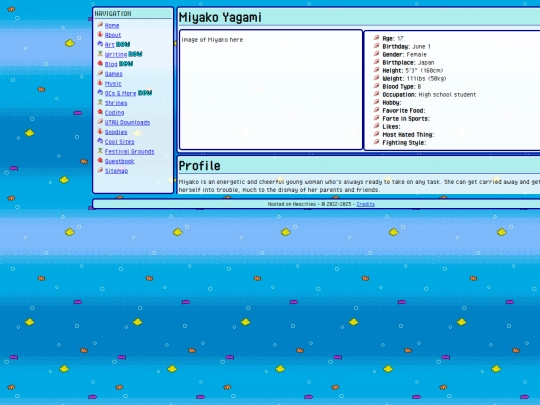540x405 pixels.
Task: Click the 'Most Hated Thing:' label
Action: (x=408, y=135)
